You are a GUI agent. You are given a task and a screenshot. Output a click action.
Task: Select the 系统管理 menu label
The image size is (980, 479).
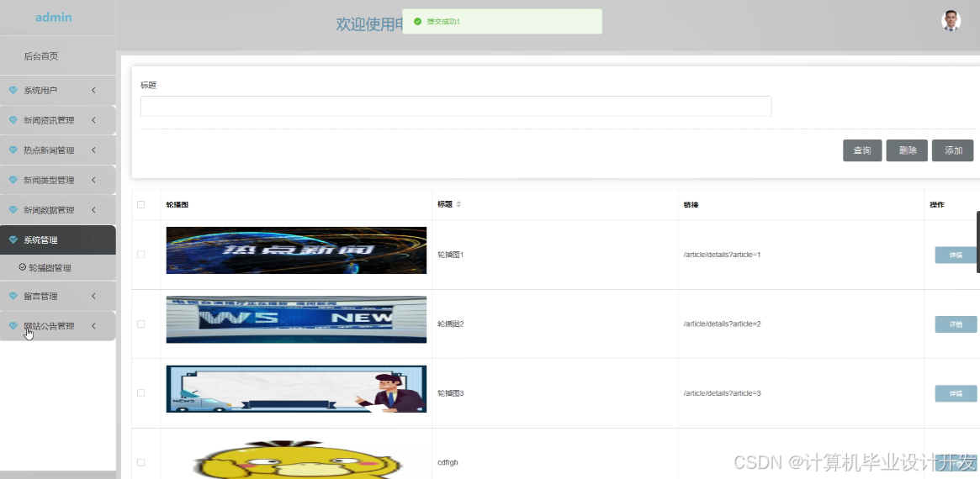pos(40,239)
